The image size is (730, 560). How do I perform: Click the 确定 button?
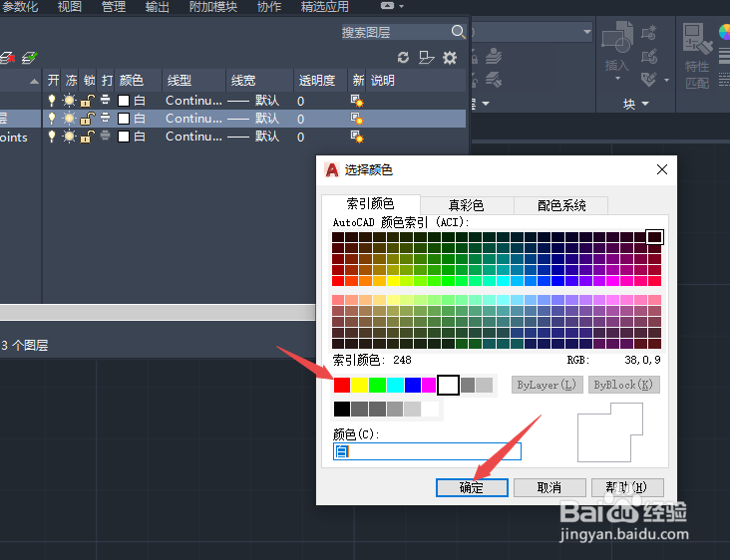tap(472, 487)
